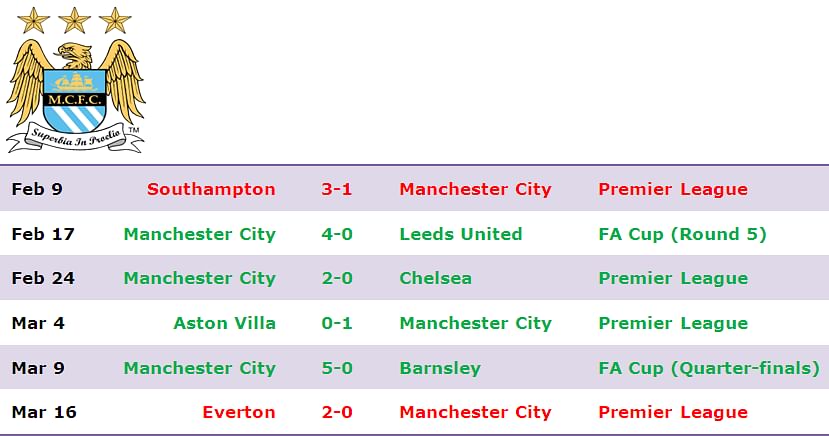
Task: Click the Feb 9 date cell
Action: pyautogui.click(x=37, y=189)
